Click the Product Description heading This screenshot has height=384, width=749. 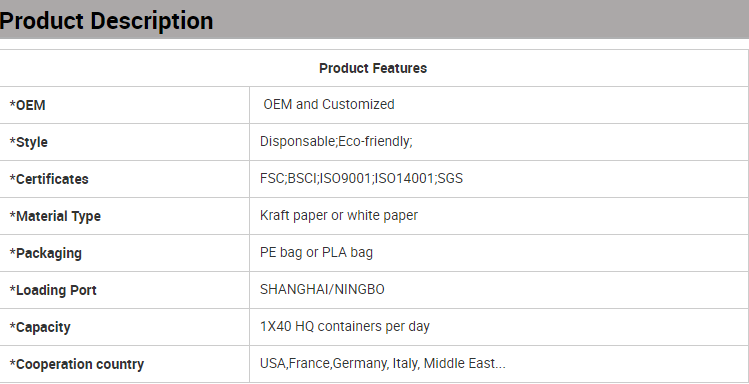click(x=107, y=21)
